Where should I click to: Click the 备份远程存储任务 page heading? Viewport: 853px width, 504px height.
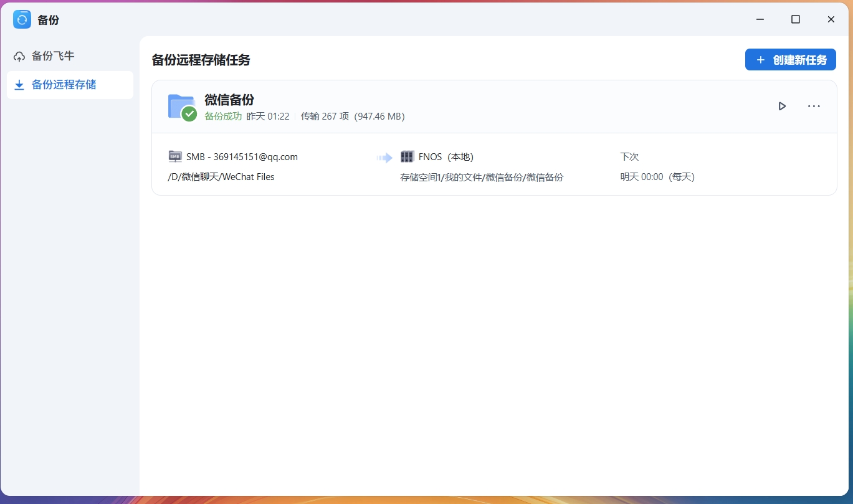[x=201, y=60]
